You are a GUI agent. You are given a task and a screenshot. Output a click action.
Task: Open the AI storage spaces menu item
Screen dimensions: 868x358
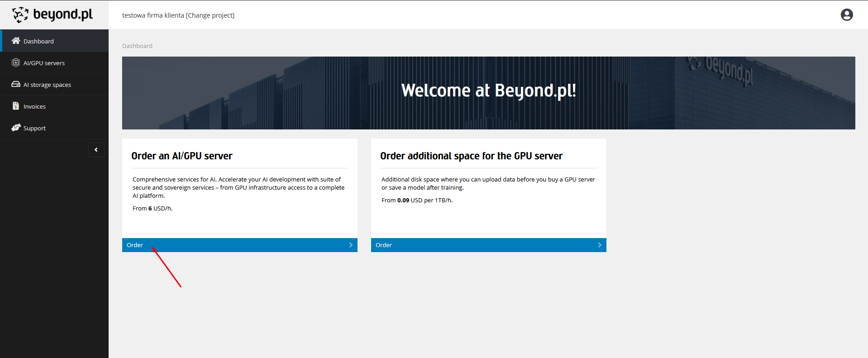pyautogui.click(x=54, y=84)
